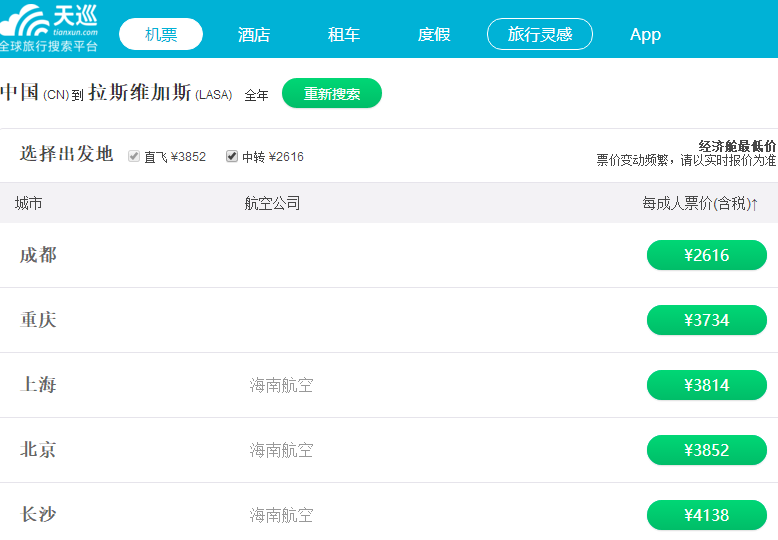This screenshot has width=778, height=540.
Task: Open the 机票 flights tab
Action: coord(161,34)
